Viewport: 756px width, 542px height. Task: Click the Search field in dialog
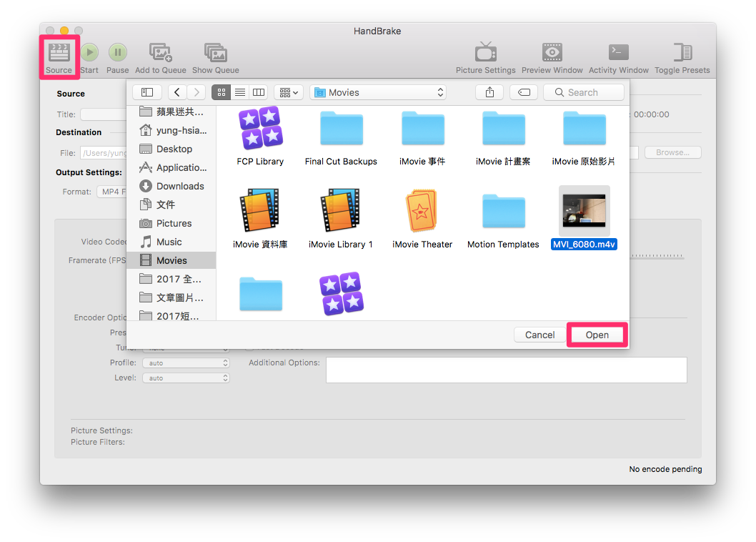pos(583,92)
